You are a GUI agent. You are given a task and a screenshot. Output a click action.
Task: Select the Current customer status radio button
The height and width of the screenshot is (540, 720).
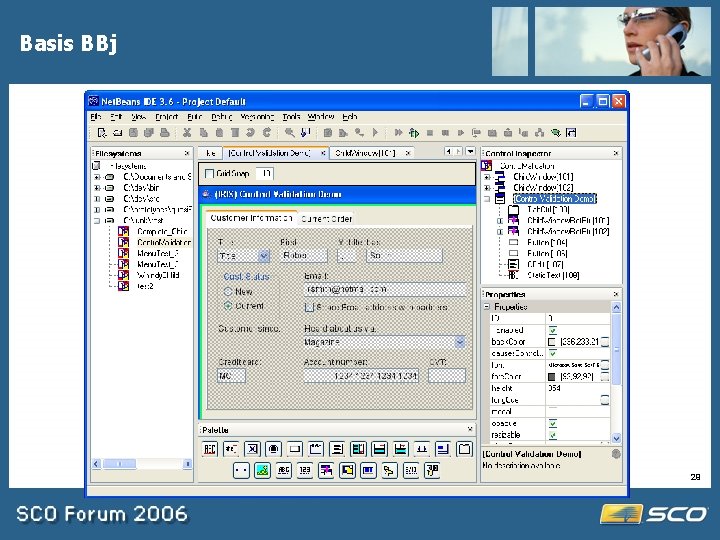[228, 306]
